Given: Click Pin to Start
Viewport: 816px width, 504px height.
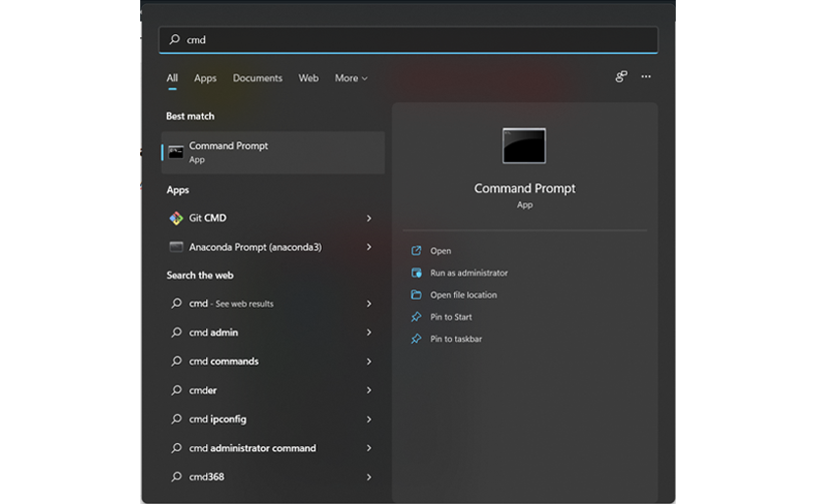Looking at the screenshot, I should tap(451, 317).
